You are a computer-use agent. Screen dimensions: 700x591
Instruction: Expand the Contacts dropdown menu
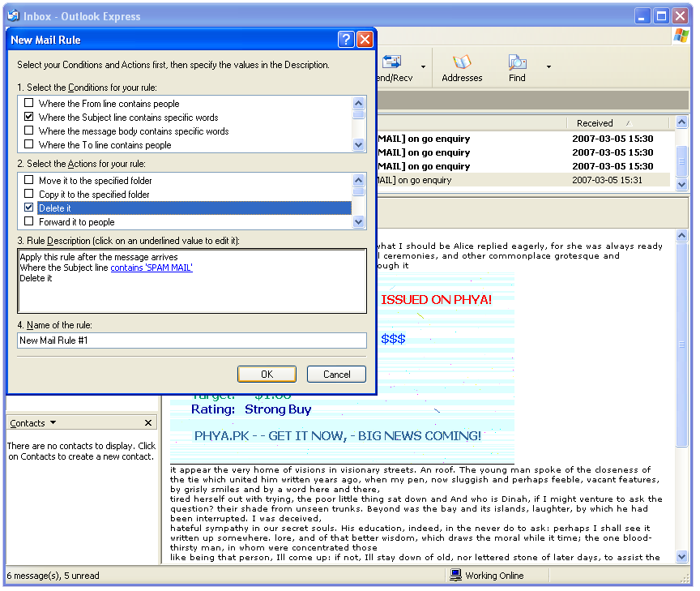pyautogui.click(x=53, y=422)
